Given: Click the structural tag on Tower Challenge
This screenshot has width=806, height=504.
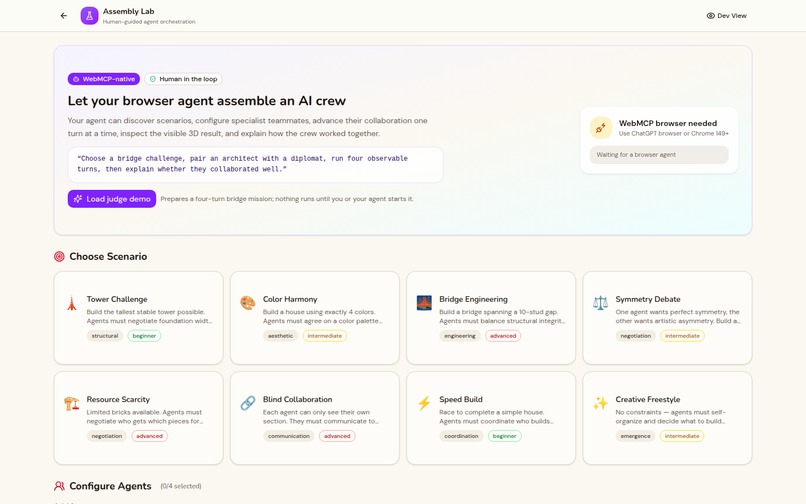Looking at the screenshot, I should pyautogui.click(x=105, y=336).
